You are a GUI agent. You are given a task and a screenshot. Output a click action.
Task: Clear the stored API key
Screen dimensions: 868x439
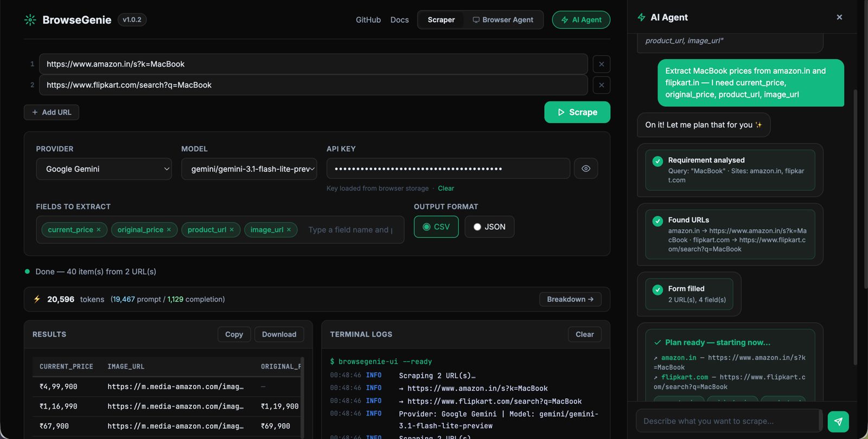[x=446, y=189]
